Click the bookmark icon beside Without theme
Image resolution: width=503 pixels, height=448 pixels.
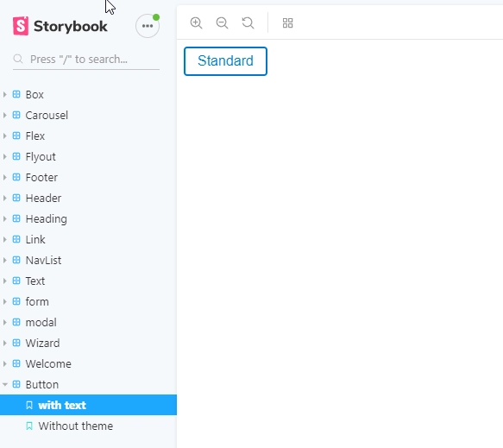[x=29, y=426]
